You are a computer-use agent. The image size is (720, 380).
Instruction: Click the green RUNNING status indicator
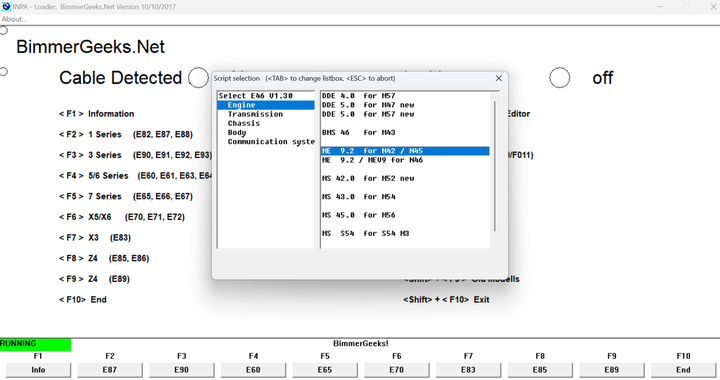[x=35, y=344]
